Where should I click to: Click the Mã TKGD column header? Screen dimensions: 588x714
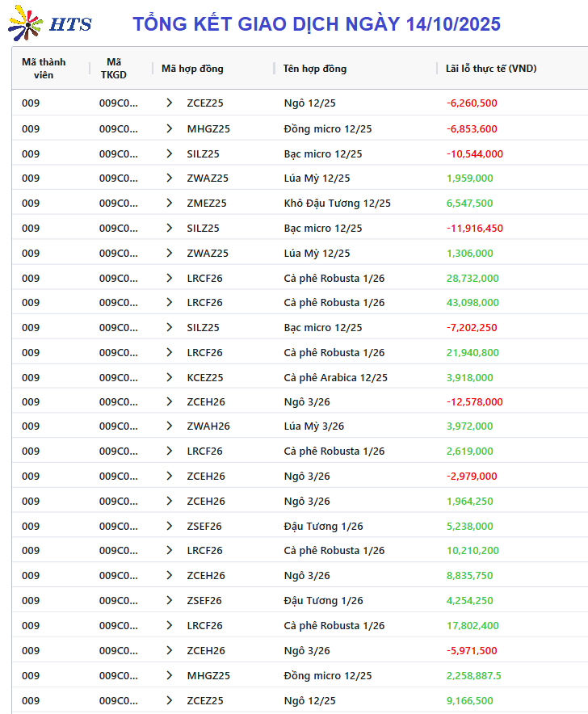pyautogui.click(x=114, y=69)
